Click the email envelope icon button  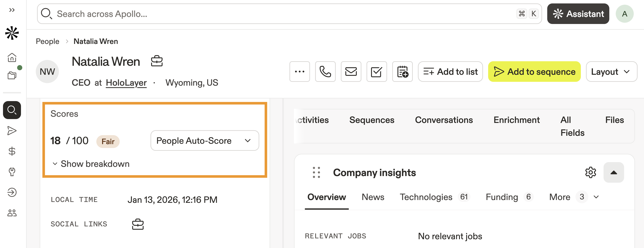click(351, 72)
